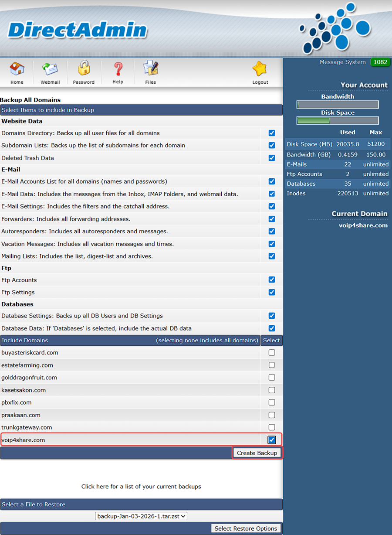This screenshot has height=535, width=392.
Task: Open the Files icon in toolbar
Action: pyautogui.click(x=151, y=69)
